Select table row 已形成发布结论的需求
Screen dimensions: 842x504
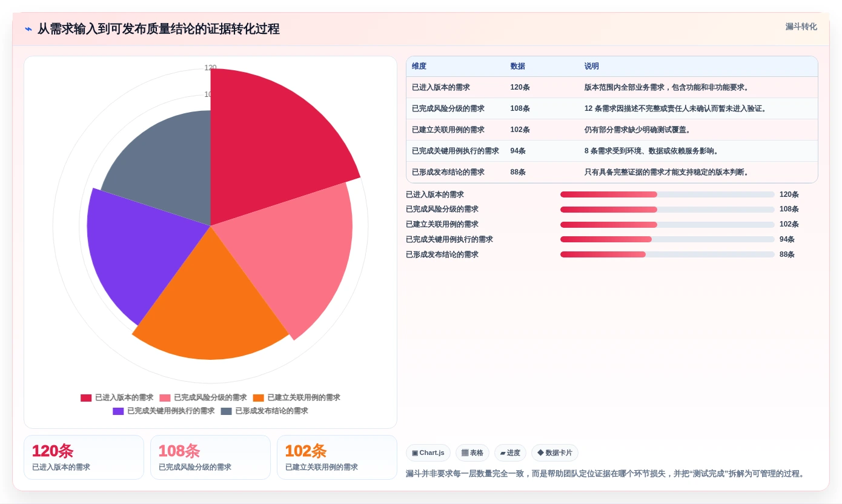(612, 172)
